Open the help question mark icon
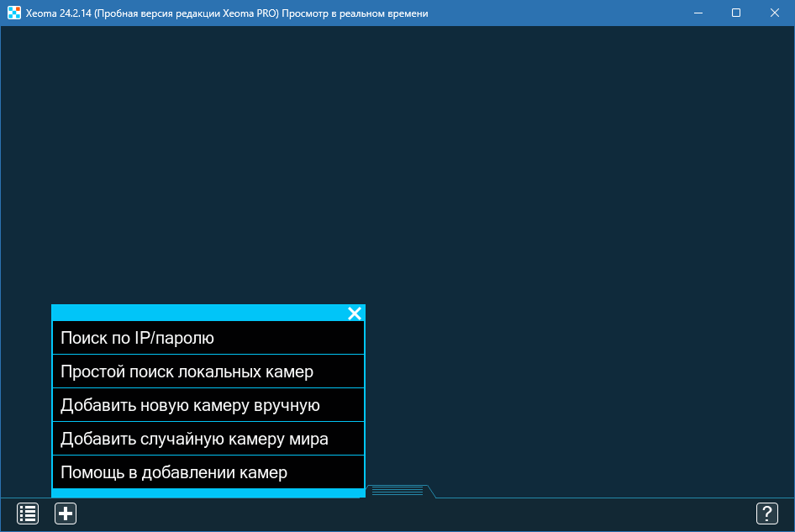This screenshot has width=795, height=532. pos(767,514)
